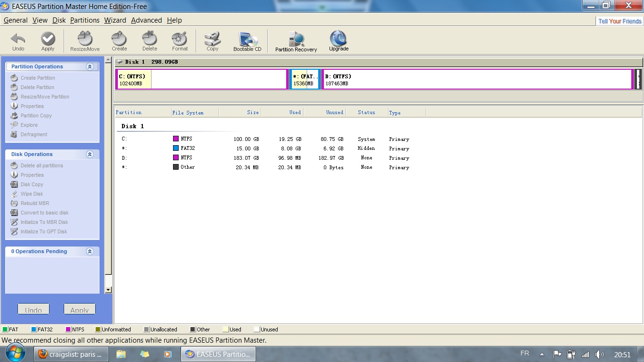Click the bottom Undo button
This screenshot has height=362, width=644.
coord(33,309)
